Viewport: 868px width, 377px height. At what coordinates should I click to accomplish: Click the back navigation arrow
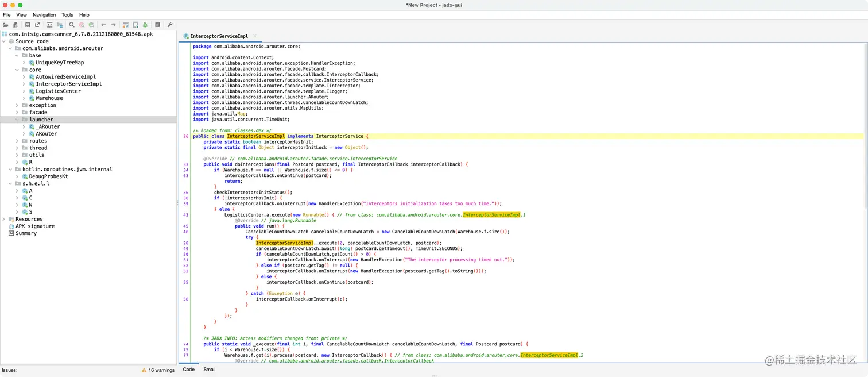tap(103, 25)
